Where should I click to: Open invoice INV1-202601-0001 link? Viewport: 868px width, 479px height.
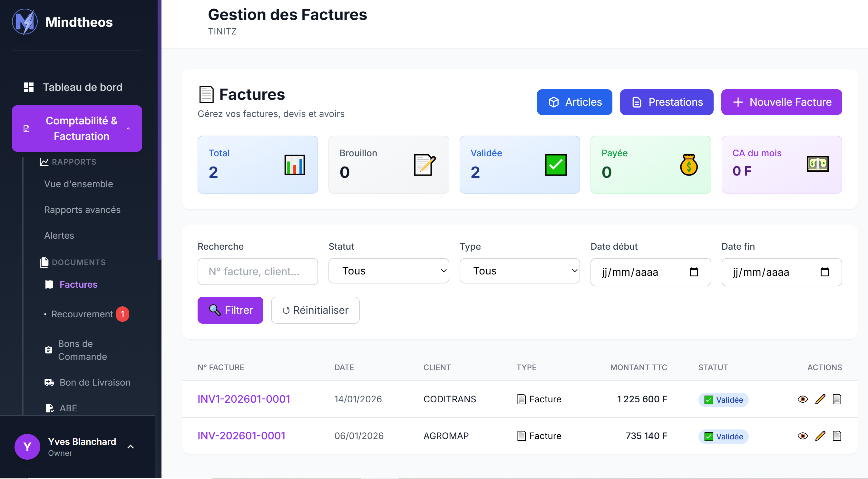coord(244,399)
